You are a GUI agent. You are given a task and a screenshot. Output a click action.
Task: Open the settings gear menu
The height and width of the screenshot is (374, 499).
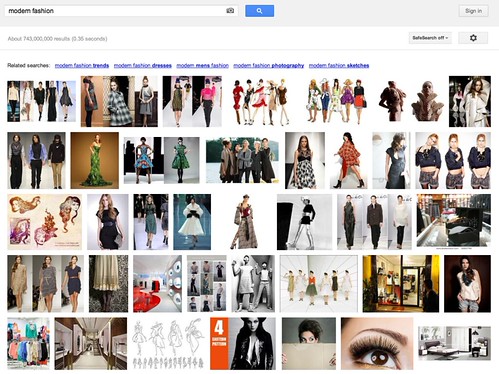473,38
